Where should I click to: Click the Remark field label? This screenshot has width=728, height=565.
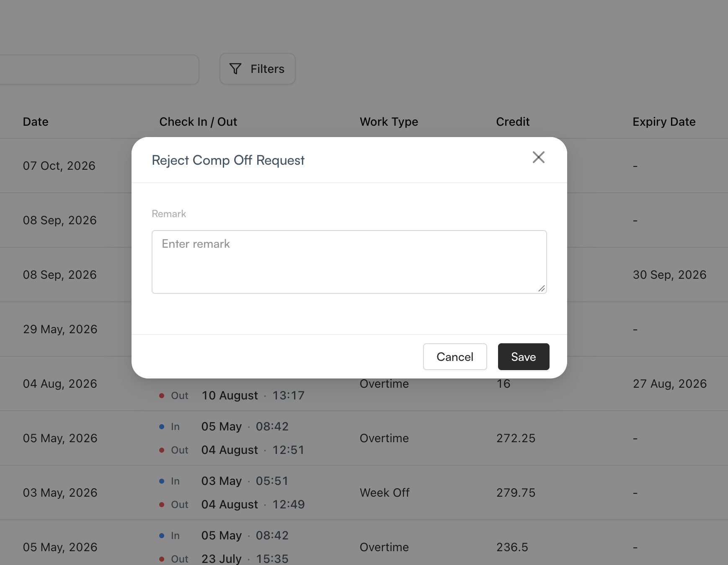pos(169,214)
